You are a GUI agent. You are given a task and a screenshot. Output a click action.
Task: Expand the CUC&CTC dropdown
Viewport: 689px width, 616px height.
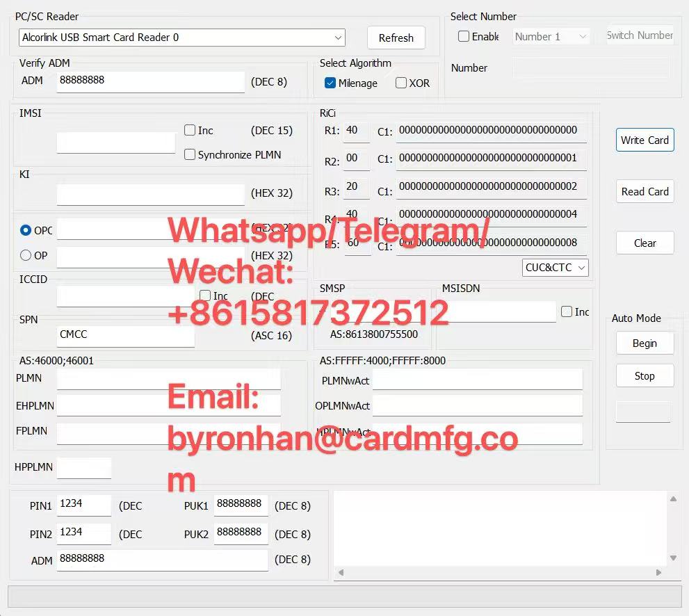tap(556, 268)
